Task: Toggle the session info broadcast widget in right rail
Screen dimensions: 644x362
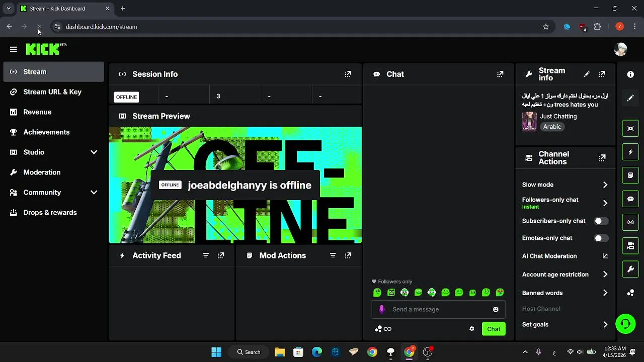Action: pos(630,222)
